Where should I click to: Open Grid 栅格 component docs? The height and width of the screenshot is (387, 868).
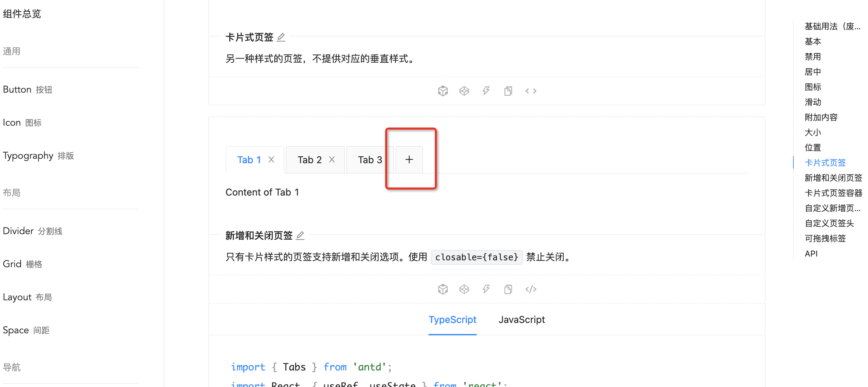(23, 264)
